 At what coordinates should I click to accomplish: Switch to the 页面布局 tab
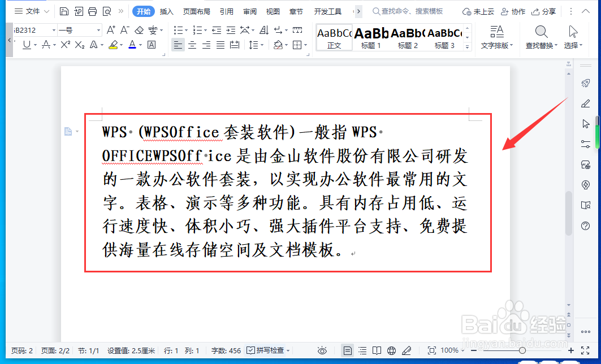pos(197,11)
